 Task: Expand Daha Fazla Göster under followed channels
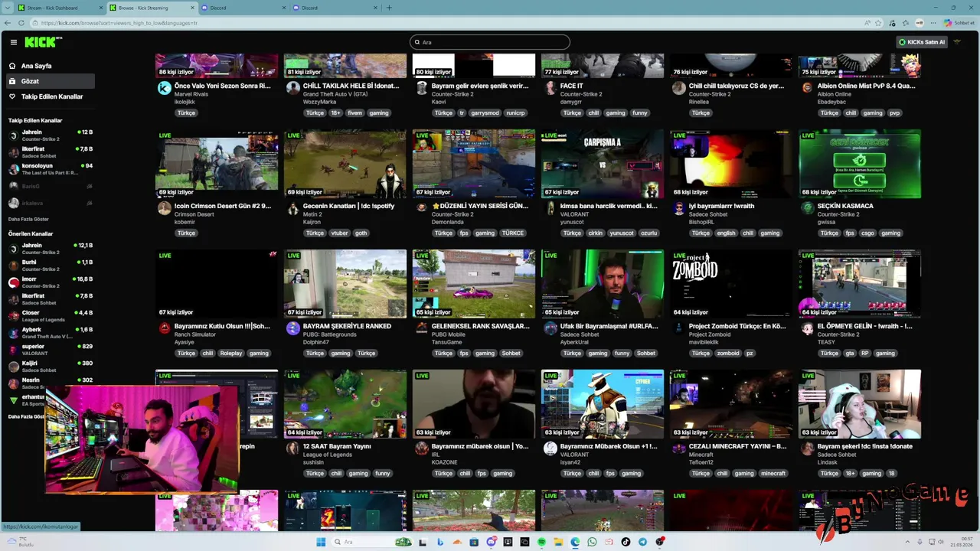pos(28,219)
